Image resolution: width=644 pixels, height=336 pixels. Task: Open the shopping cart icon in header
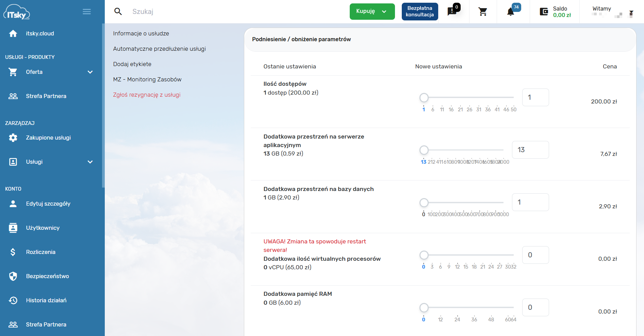(x=483, y=12)
